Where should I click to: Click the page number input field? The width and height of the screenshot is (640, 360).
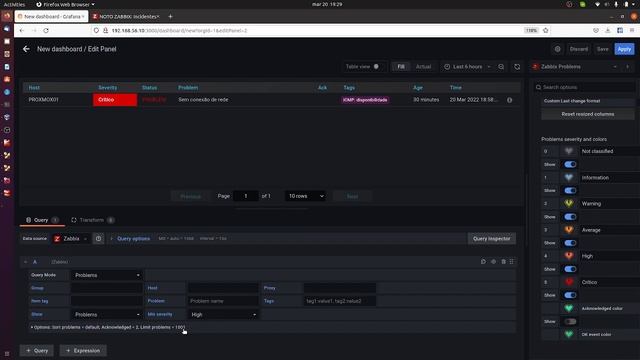[x=246, y=196]
